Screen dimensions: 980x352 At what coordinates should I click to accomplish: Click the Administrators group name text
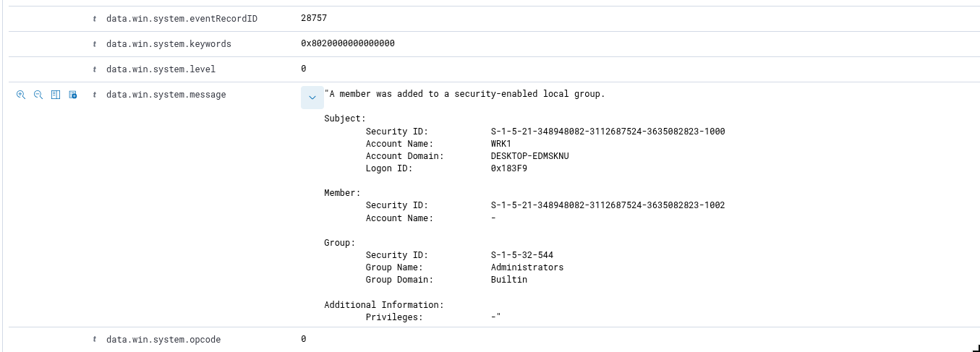coord(527,267)
